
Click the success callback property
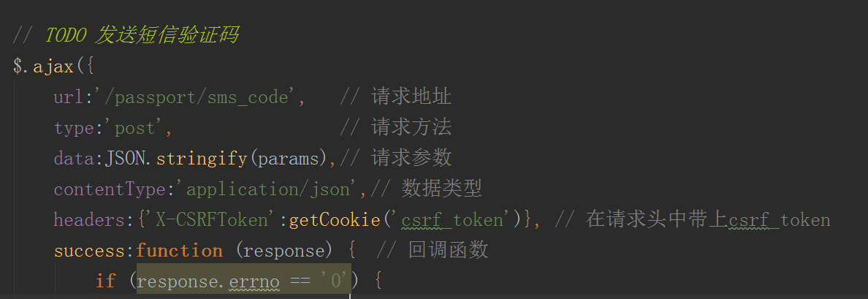89,251
